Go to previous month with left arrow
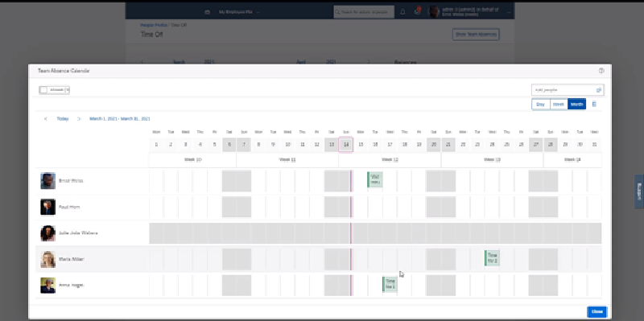The height and width of the screenshot is (321, 644). pyautogui.click(x=46, y=118)
